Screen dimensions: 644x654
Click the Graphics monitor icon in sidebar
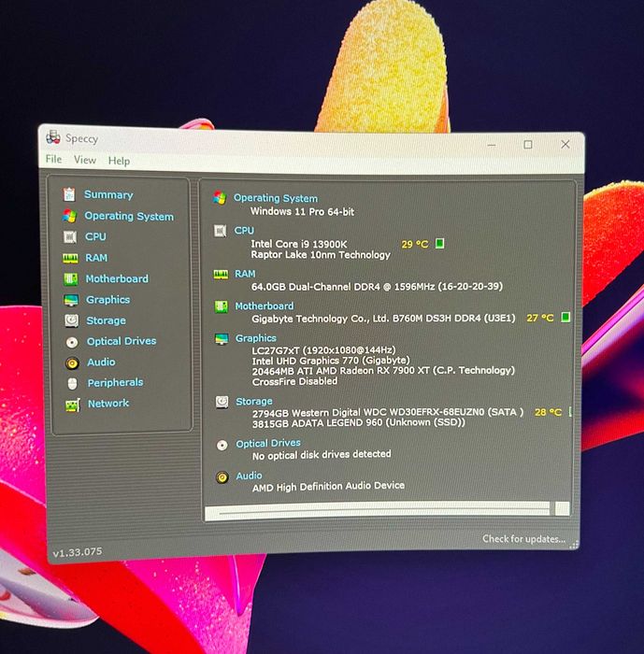pyautogui.click(x=71, y=300)
